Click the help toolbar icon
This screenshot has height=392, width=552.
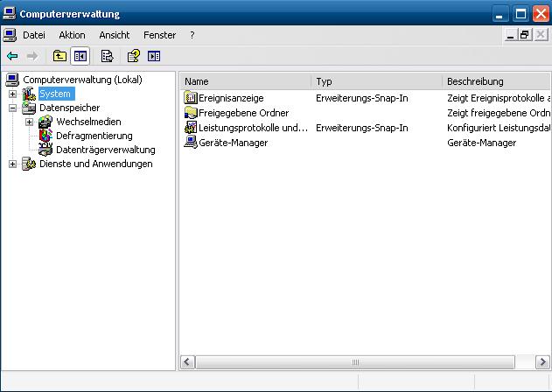133,56
